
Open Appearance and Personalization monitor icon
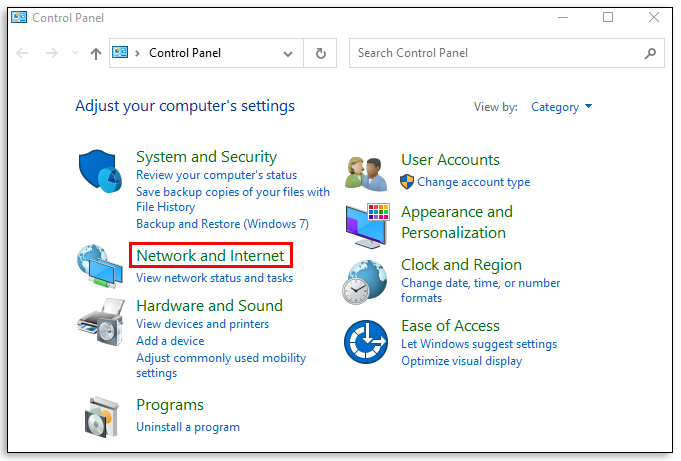point(367,226)
